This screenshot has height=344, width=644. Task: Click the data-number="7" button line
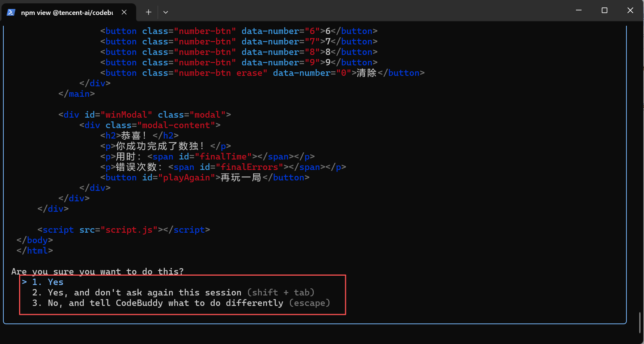239,41
